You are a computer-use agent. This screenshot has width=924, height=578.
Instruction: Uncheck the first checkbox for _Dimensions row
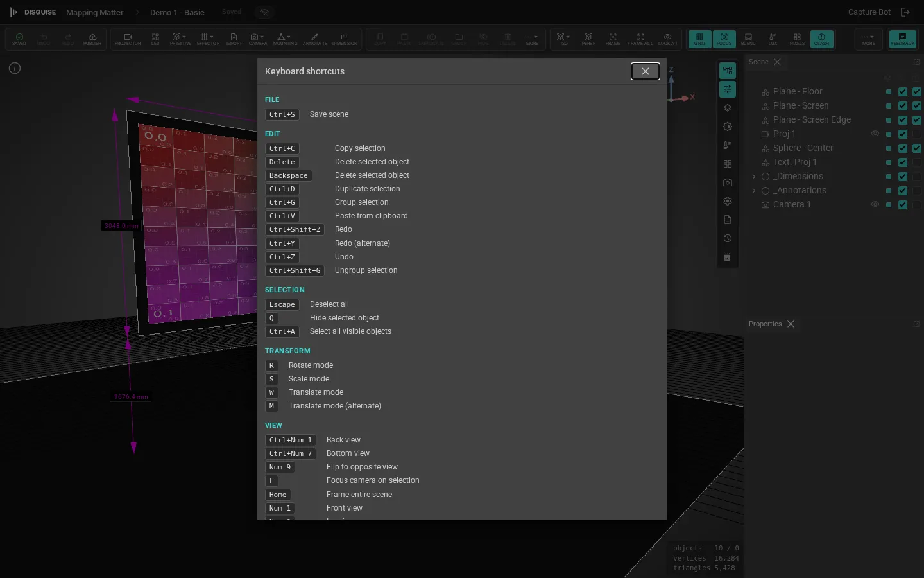pyautogui.click(x=903, y=177)
